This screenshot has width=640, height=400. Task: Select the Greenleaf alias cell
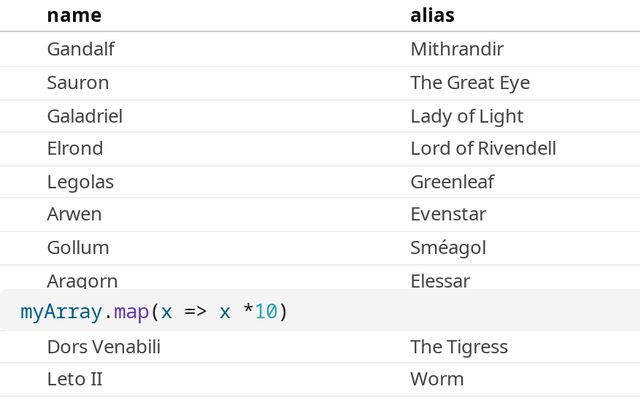(452, 182)
